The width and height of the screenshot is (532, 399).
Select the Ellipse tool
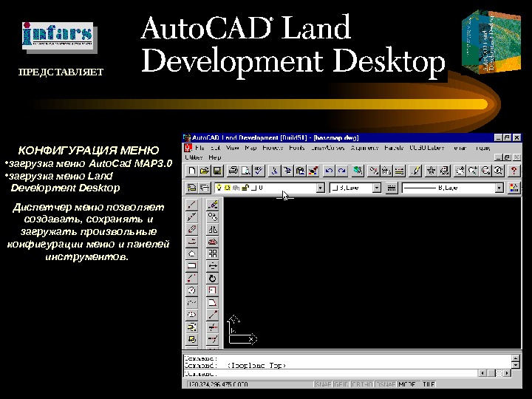pos(191,315)
